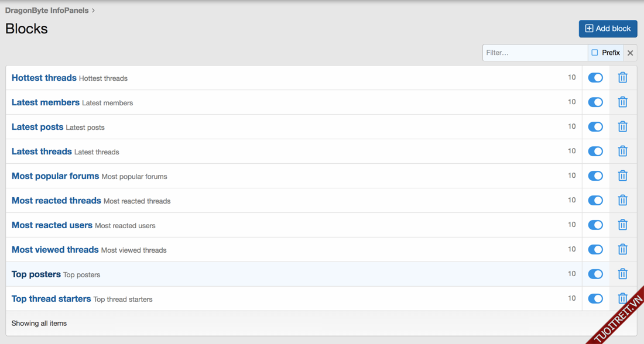This screenshot has height=344, width=644.
Task: Enable the Prefix filter checkbox
Action: point(595,53)
